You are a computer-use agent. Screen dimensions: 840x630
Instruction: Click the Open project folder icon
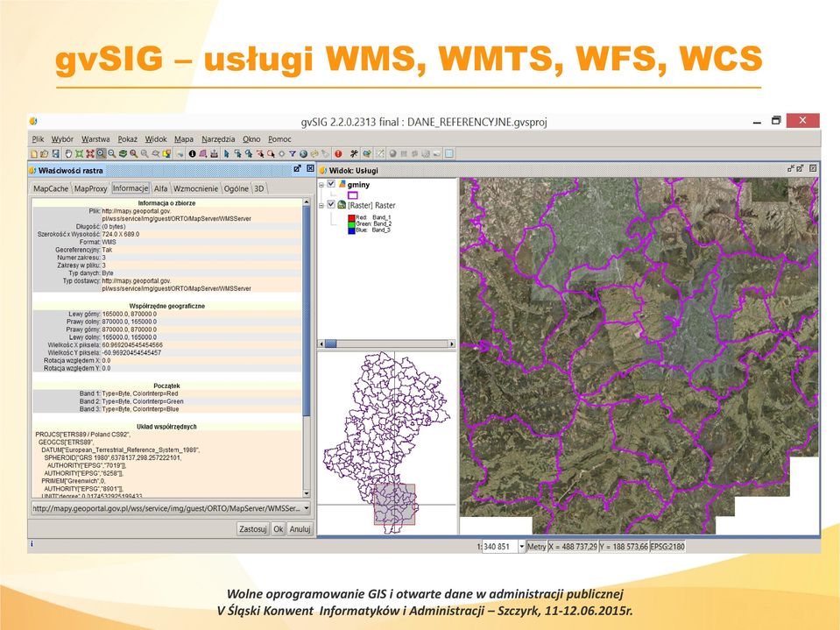click(x=45, y=153)
